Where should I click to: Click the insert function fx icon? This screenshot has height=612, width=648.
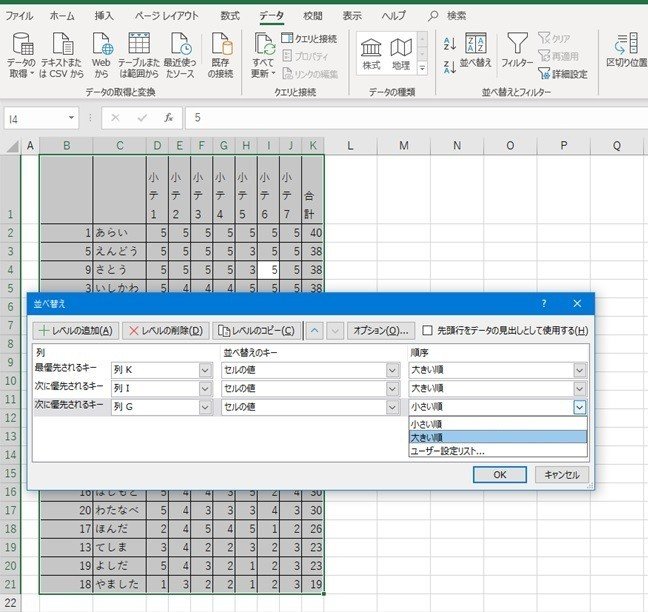pyautogui.click(x=168, y=118)
